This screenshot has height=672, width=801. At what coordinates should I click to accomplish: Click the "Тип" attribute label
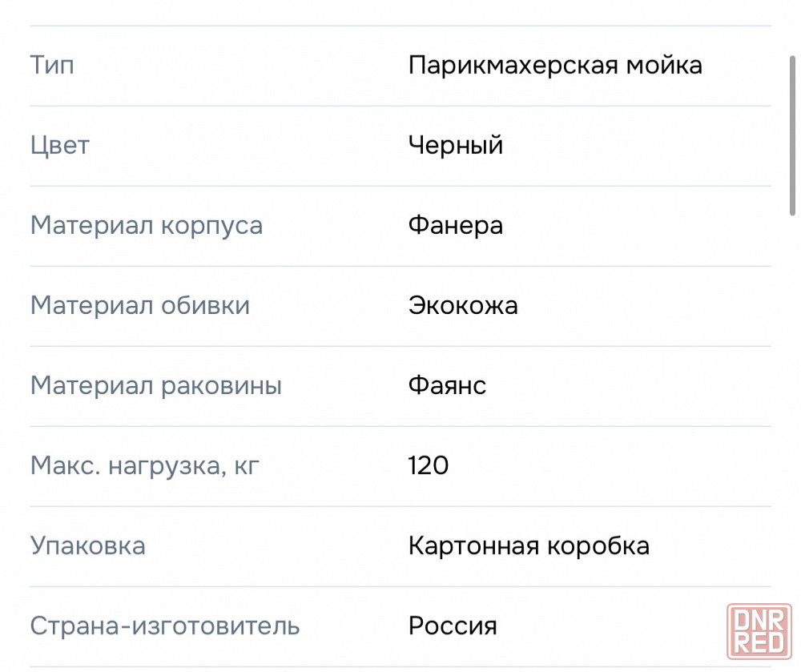coord(52,65)
